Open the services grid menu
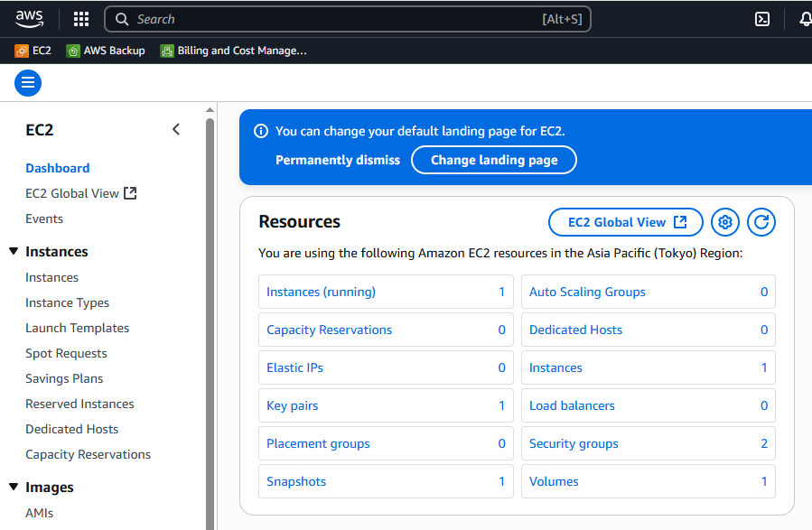Image resolution: width=812 pixels, height=530 pixels. click(81, 19)
